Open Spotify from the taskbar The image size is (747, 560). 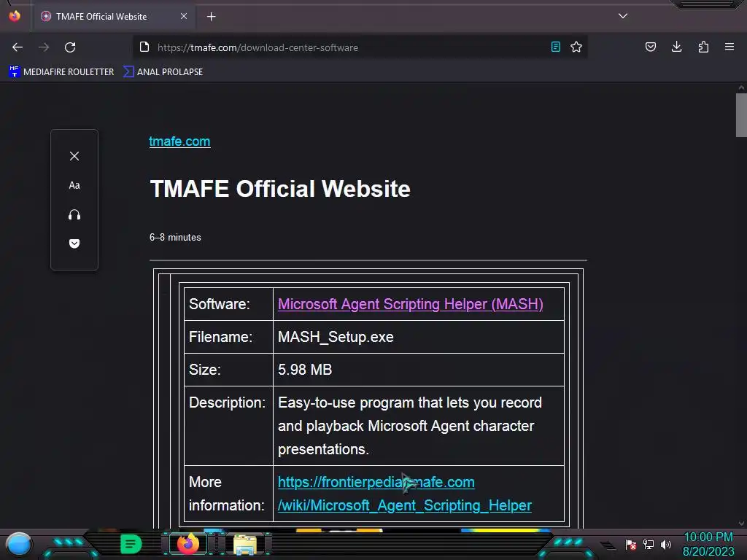(131, 544)
